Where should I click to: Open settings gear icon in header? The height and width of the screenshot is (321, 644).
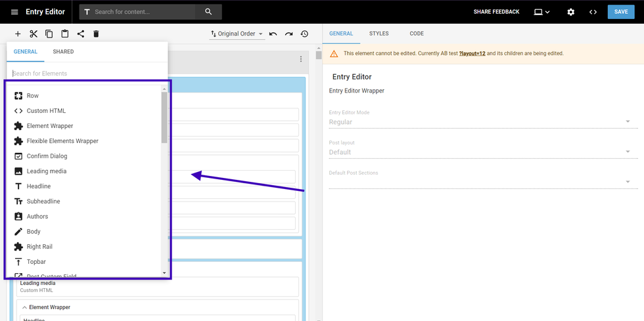570,12
